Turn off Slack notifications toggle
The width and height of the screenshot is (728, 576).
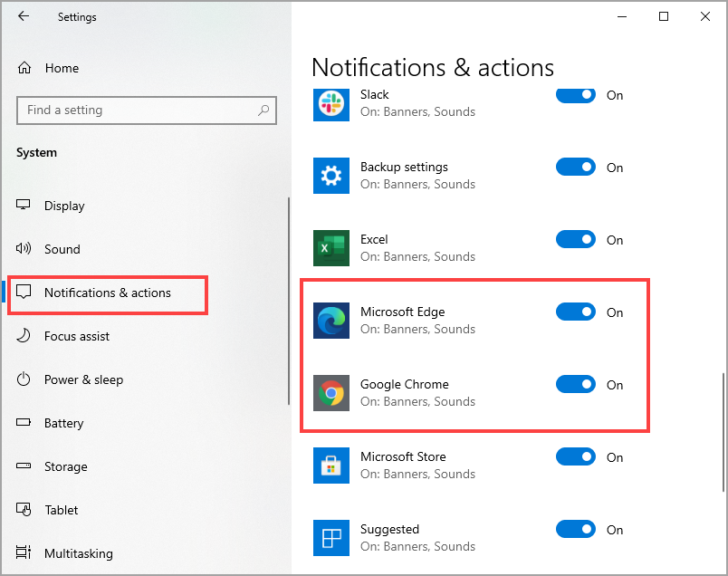[576, 95]
